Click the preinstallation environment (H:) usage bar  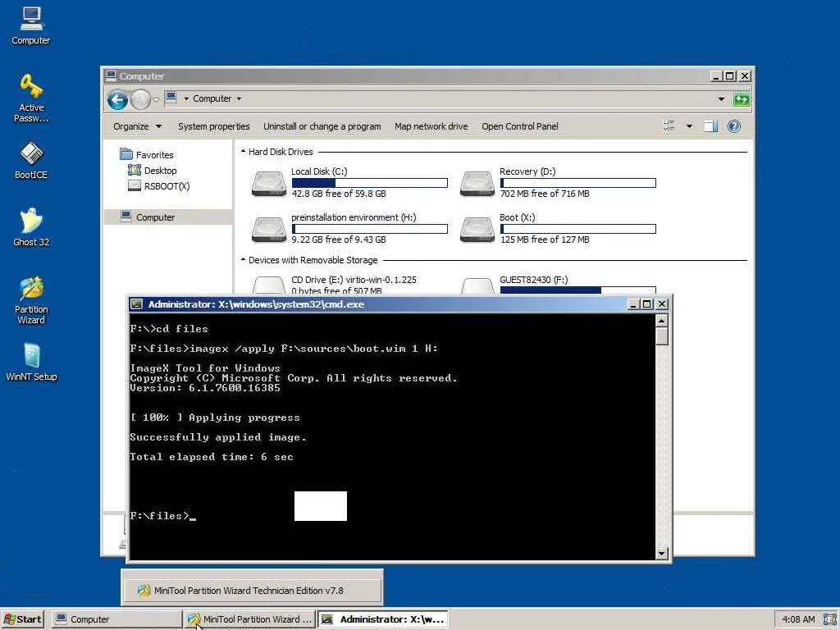tap(370, 229)
